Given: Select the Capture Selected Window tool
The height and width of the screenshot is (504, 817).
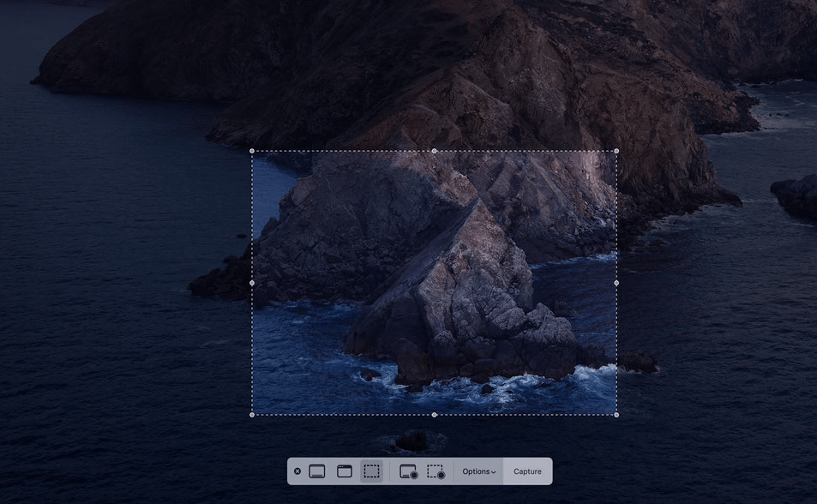Looking at the screenshot, I should pos(344,471).
